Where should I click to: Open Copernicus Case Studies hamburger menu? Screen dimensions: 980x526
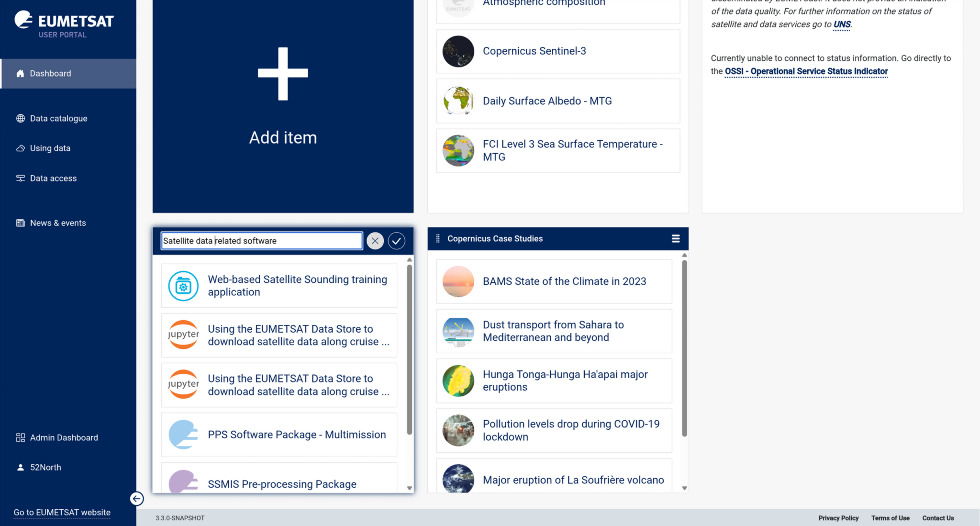click(x=676, y=239)
